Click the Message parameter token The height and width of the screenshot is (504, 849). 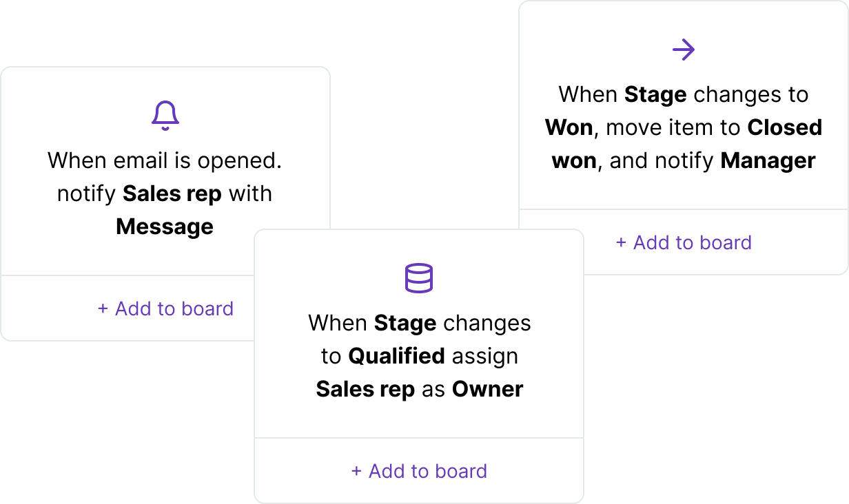(165, 227)
